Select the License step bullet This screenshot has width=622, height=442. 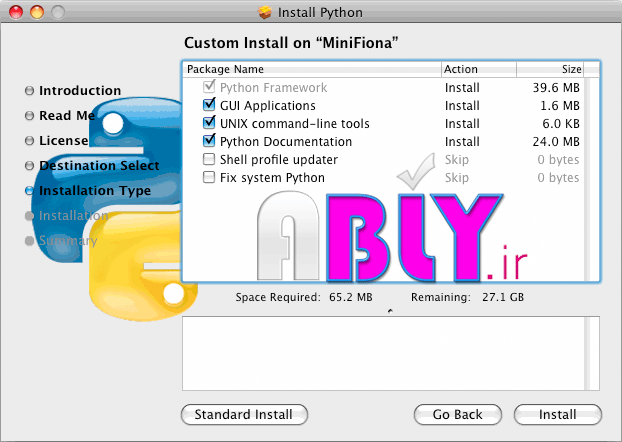click(29, 140)
